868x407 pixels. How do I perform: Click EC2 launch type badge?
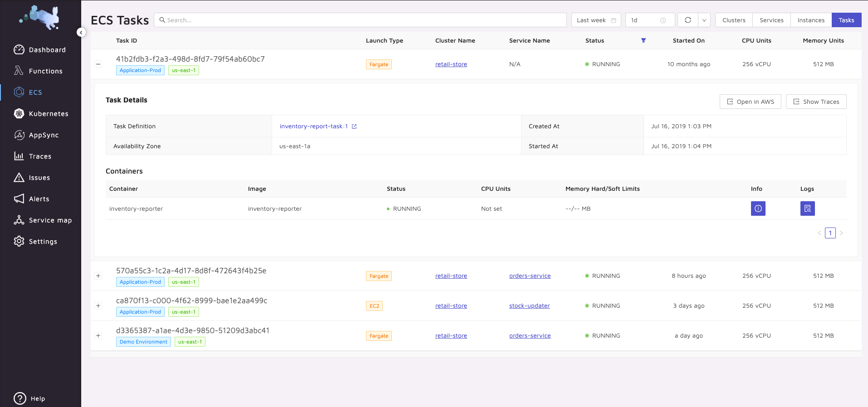click(374, 306)
